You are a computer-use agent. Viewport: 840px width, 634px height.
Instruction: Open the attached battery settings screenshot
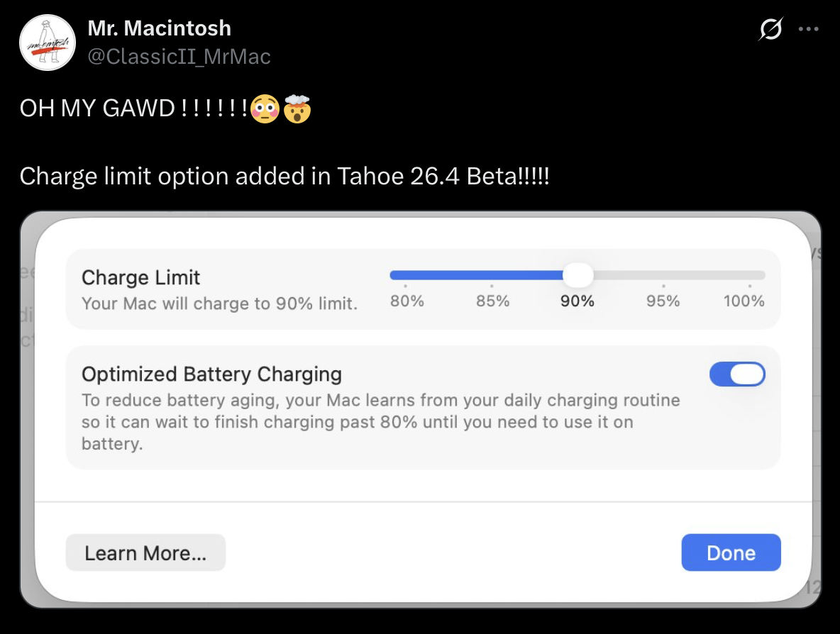[421, 410]
